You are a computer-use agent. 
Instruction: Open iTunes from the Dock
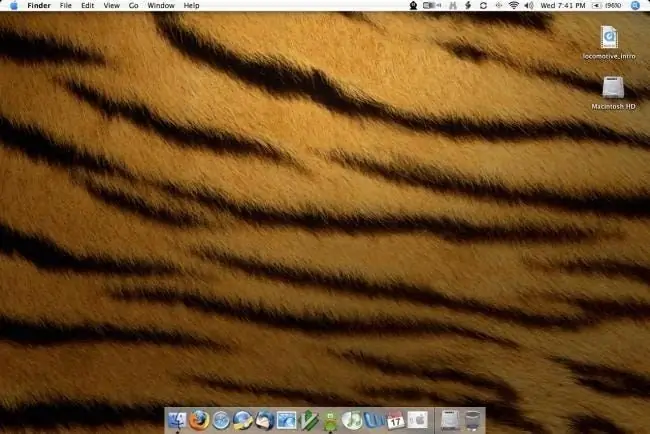click(352, 420)
